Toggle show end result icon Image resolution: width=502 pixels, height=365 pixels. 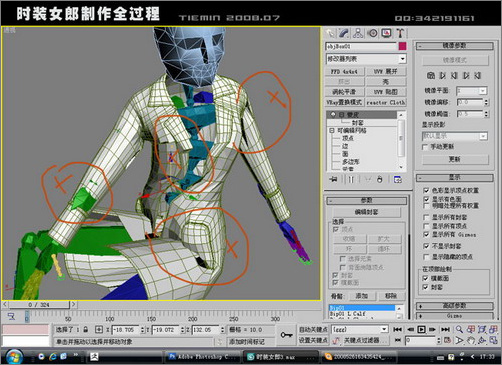(351, 179)
